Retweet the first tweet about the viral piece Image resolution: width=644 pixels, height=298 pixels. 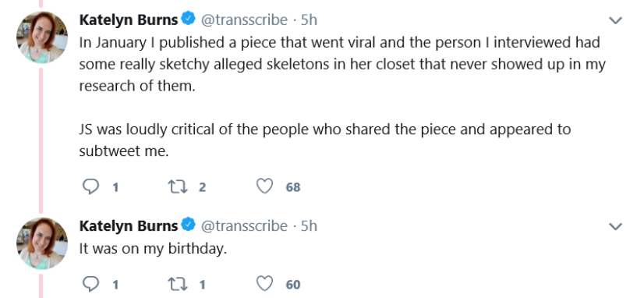pos(178,187)
